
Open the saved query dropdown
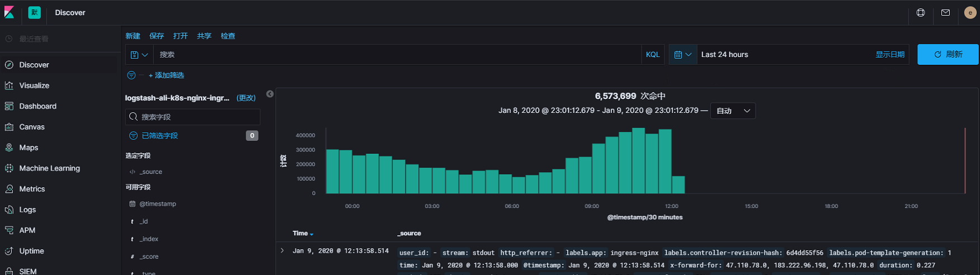click(x=139, y=55)
